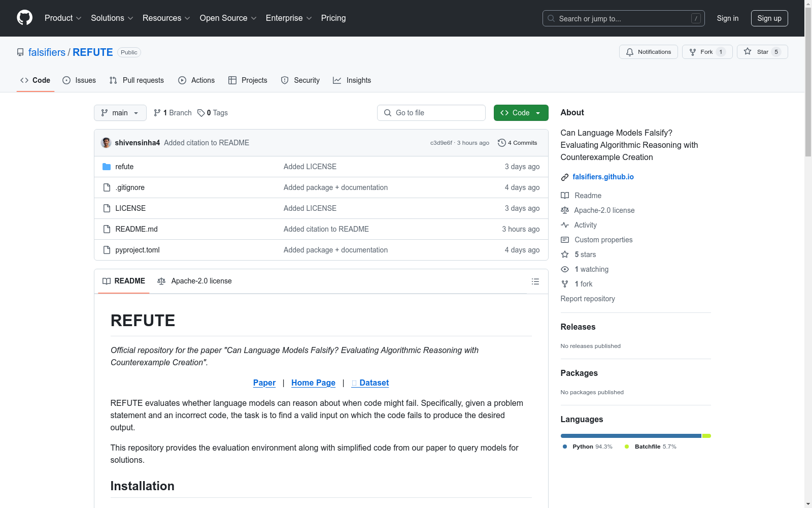Click the LICENSE file icon
Screen dimensions: 812x508
[x=107, y=208]
